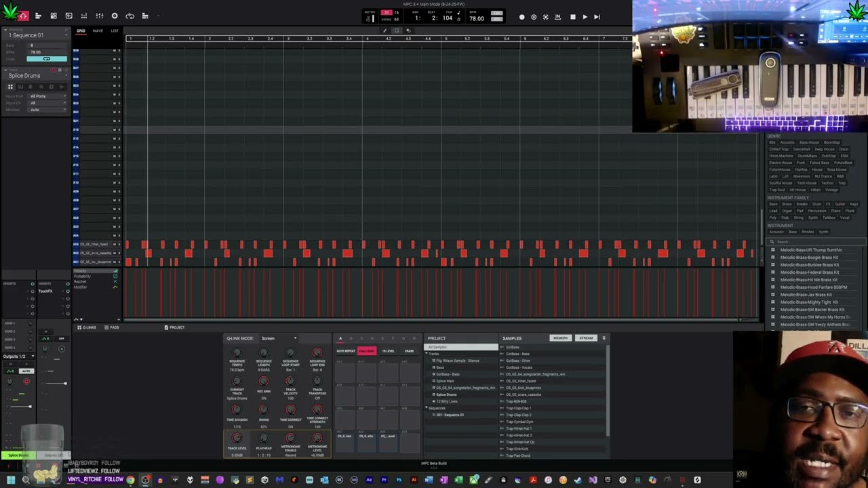Open the channel mixer faders icon
Image resolution: width=868 pixels, height=488 pixels.
(99, 16)
